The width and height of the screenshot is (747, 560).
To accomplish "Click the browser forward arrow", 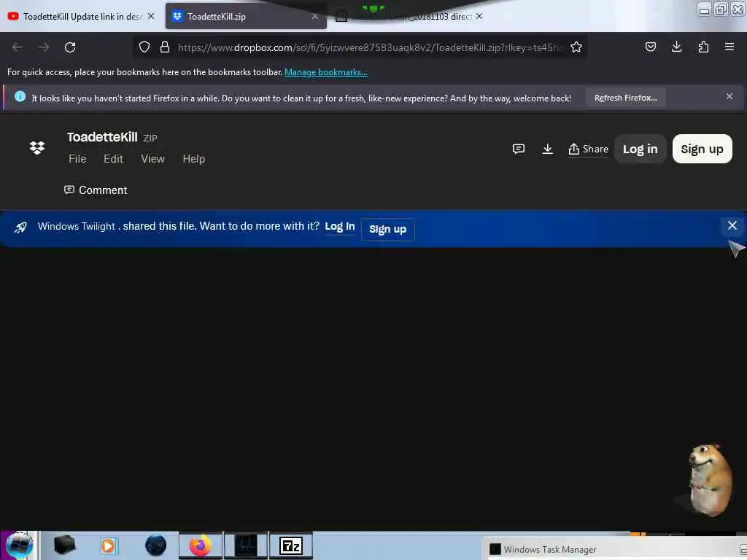I will pyautogui.click(x=44, y=47).
